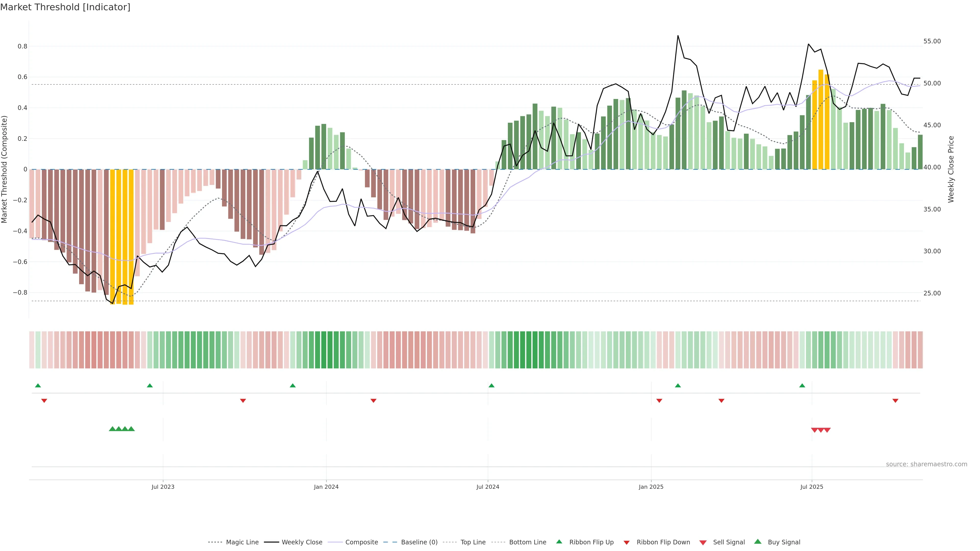Viewport: 980px width, 551px height.
Task: Click the first green buy signal triangle
Action: [x=112, y=429]
